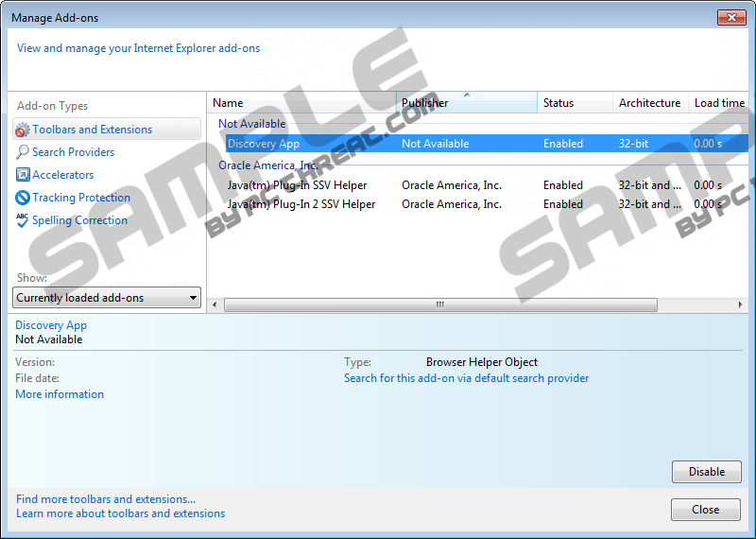Click the Search Providers magnifier icon
Viewport: 756px width, 539px height.
(23, 152)
